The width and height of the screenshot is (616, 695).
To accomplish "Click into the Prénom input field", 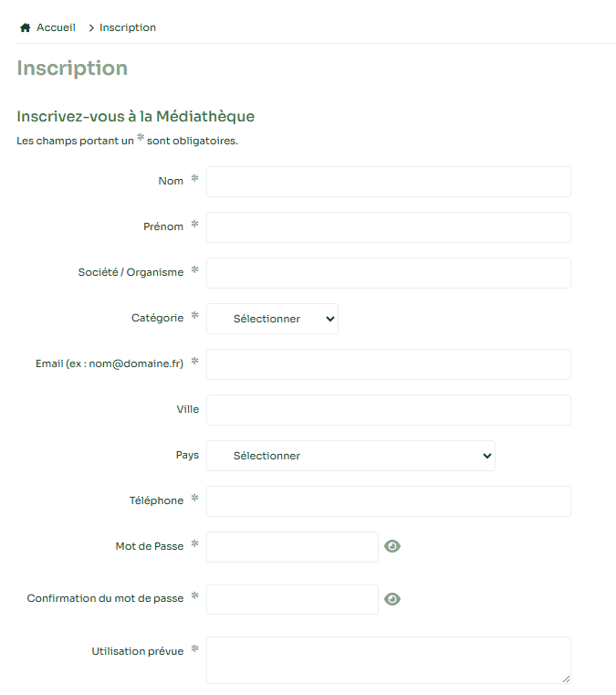I will click(x=388, y=227).
